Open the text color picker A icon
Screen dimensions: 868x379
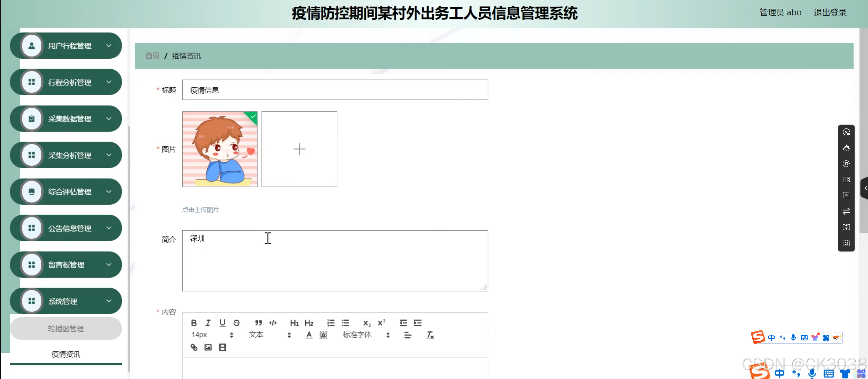click(309, 335)
